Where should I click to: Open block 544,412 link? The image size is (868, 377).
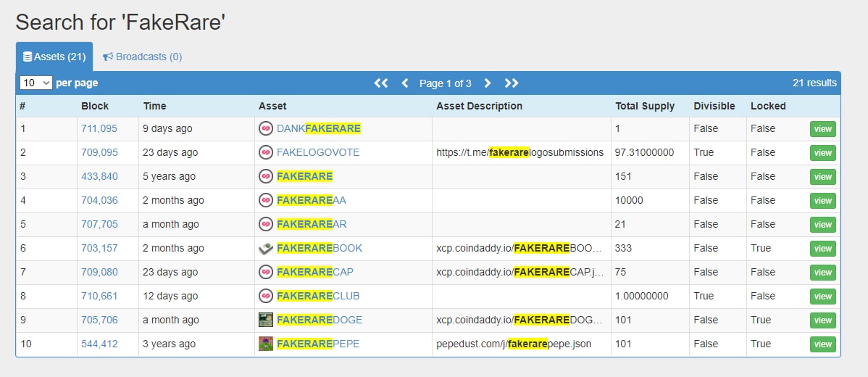[99, 344]
